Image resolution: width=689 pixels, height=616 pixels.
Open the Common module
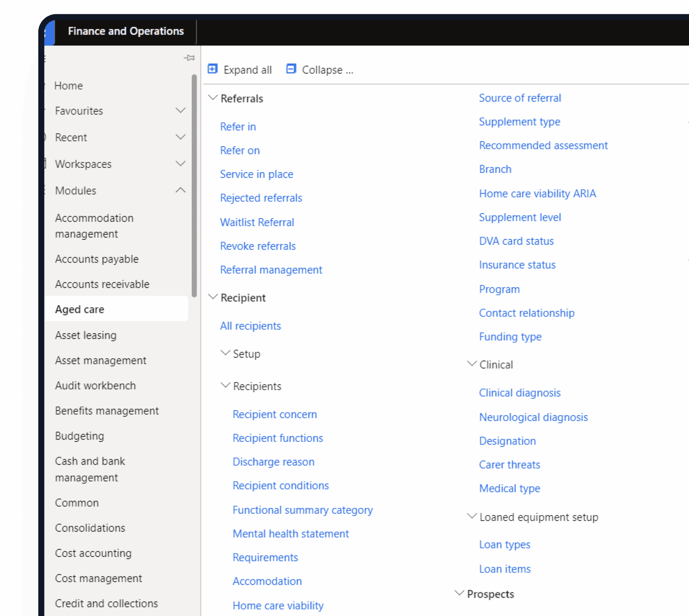tap(77, 503)
